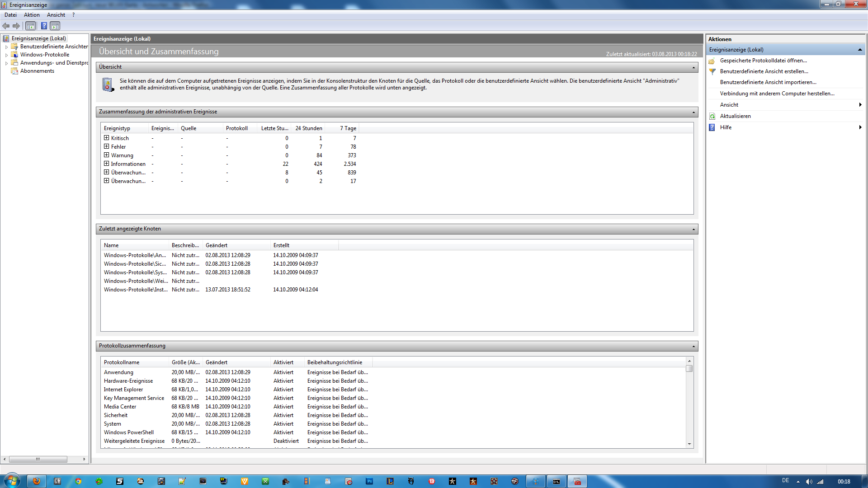The height and width of the screenshot is (488, 868).
Task: Click the horizontal scrollbar of tree pane
Action: click(x=38, y=459)
